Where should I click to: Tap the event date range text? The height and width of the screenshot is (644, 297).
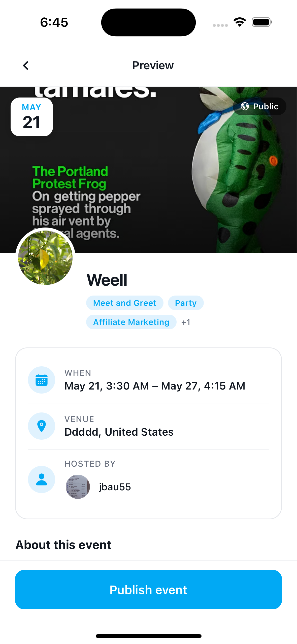[155, 386]
